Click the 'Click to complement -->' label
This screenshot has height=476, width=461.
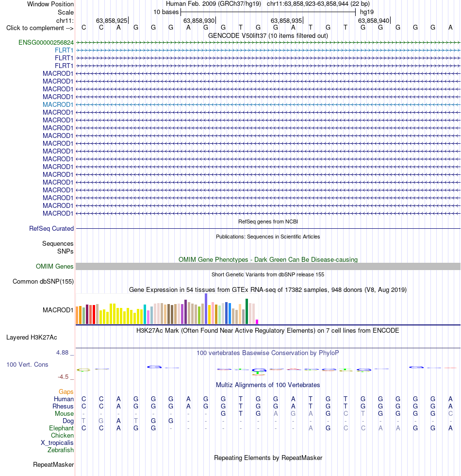[x=40, y=28]
